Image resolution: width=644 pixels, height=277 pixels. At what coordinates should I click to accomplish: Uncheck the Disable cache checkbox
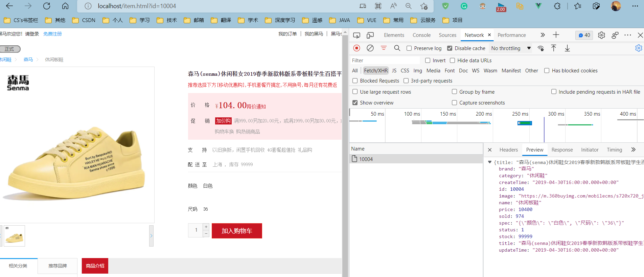450,48
